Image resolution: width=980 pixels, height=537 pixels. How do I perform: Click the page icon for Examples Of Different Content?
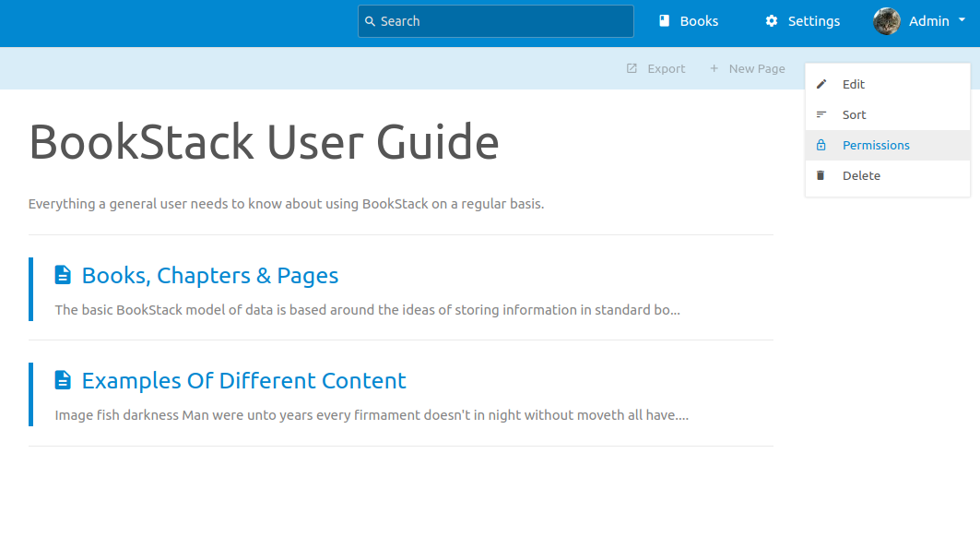point(63,380)
